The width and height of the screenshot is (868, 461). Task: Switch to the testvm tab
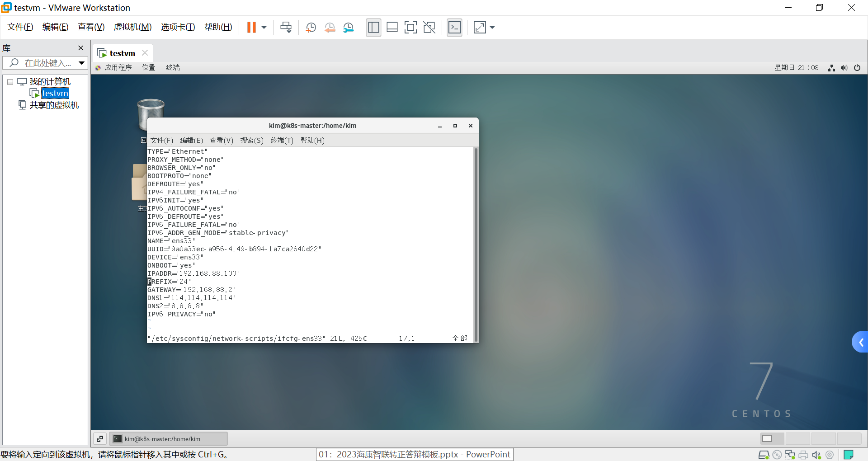[x=122, y=53]
